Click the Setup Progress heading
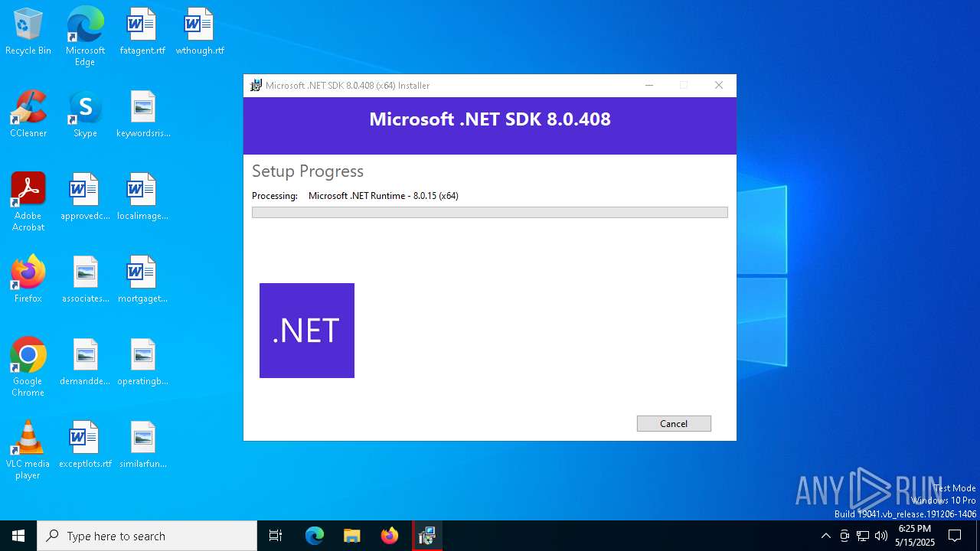This screenshot has height=551, width=980. coord(308,171)
